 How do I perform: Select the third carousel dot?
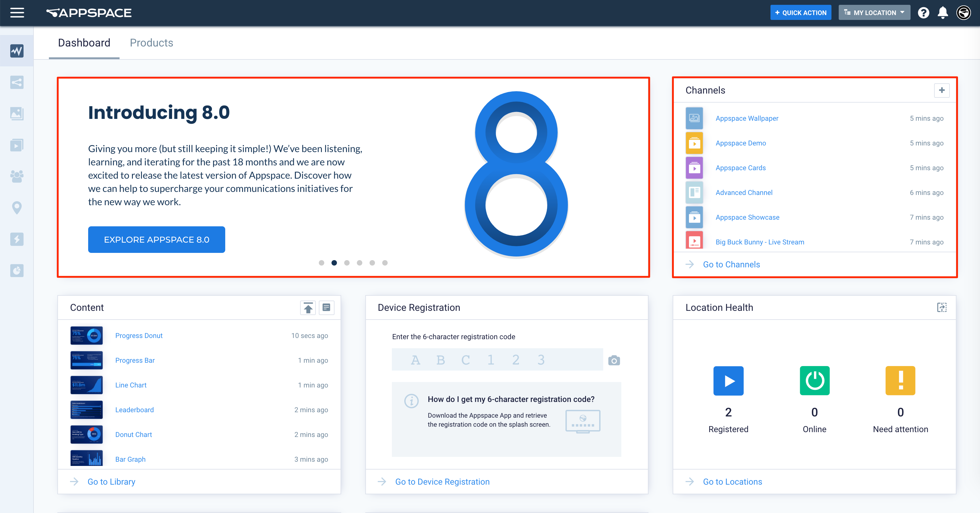pos(347,263)
